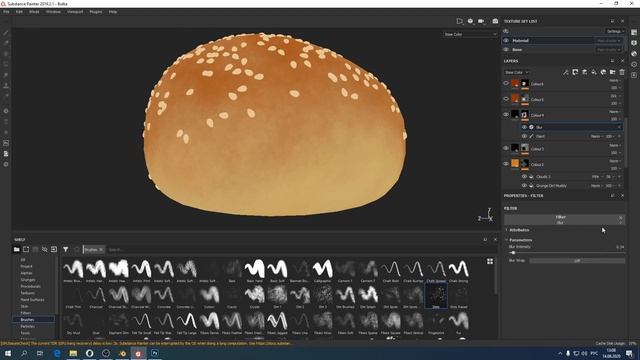This screenshot has width=640, height=360.
Task: Select the Particles shelf category
Action: tap(28, 327)
